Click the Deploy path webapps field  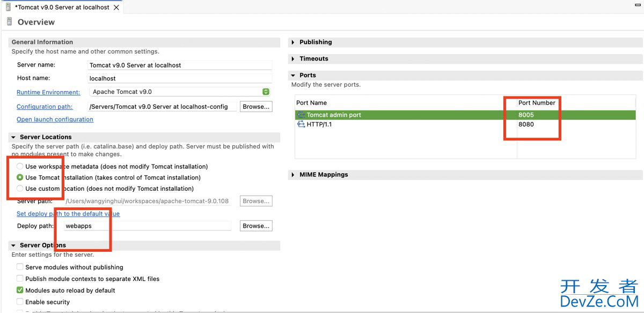click(x=148, y=226)
